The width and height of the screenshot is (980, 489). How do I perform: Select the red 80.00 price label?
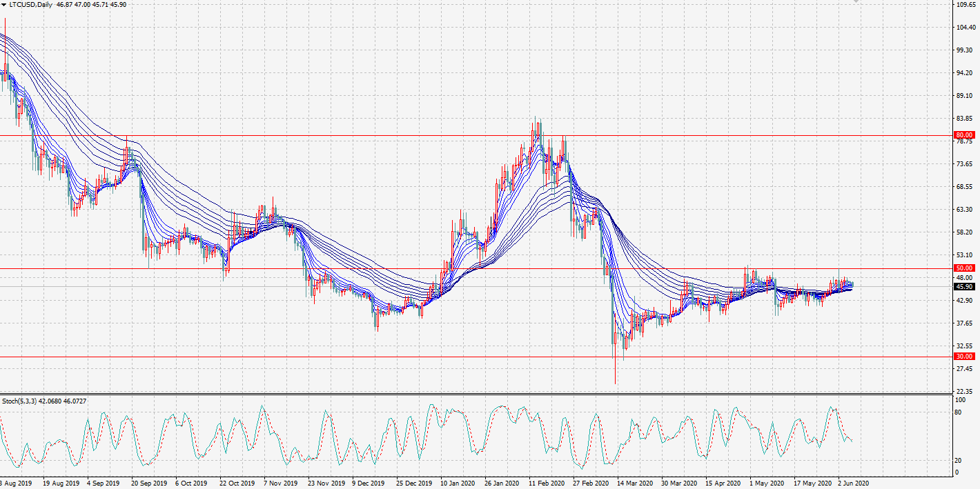point(964,135)
